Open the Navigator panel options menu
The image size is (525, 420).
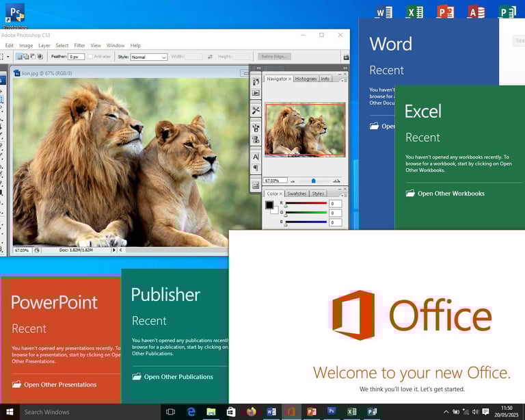point(345,80)
